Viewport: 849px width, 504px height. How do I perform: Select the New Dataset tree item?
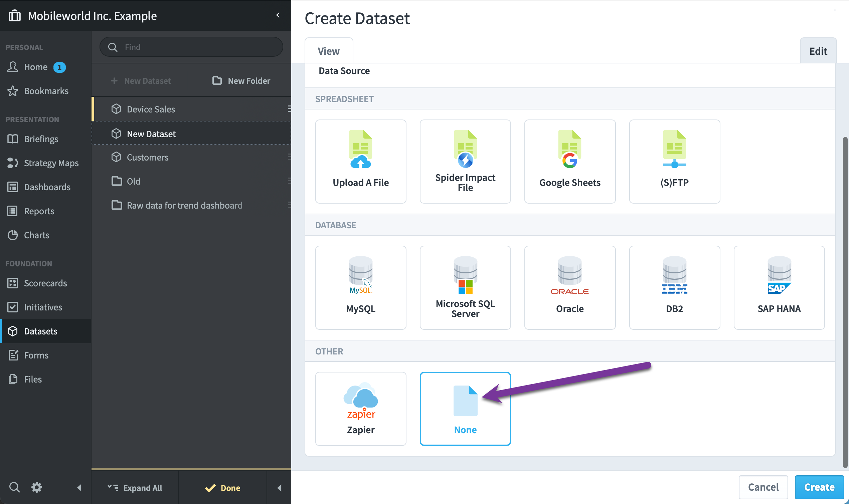(191, 134)
